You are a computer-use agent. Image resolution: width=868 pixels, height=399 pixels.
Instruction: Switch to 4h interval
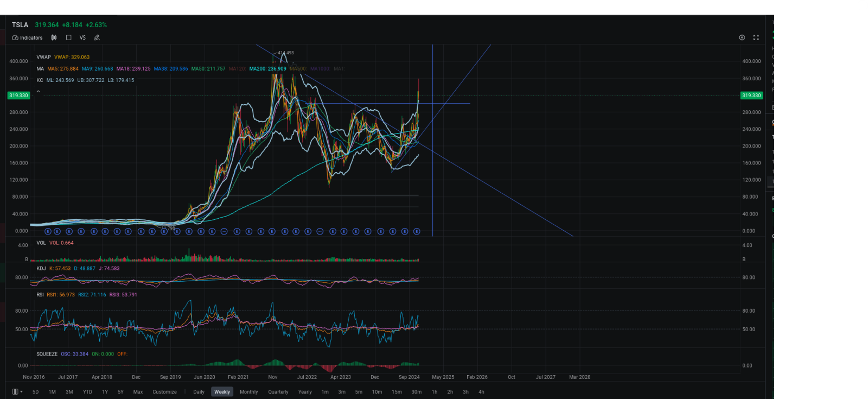pyautogui.click(x=481, y=392)
